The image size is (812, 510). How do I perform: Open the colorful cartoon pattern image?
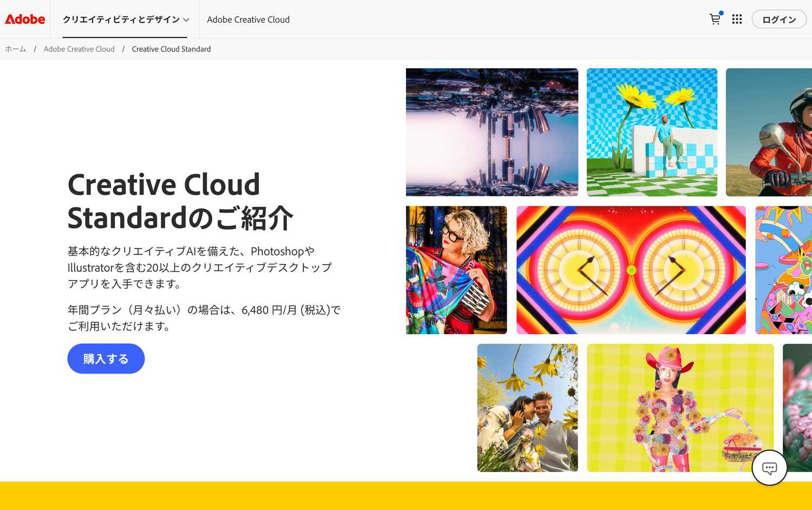784,270
